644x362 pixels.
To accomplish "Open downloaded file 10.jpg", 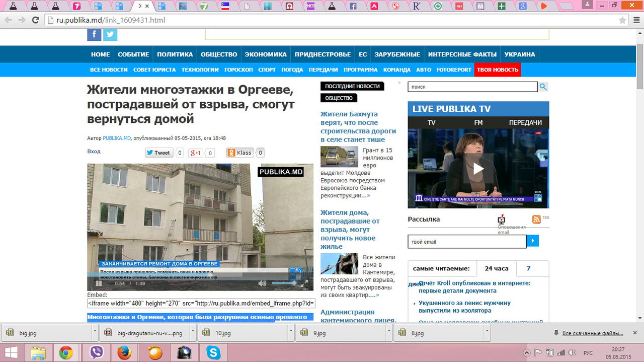I will pos(244,333).
